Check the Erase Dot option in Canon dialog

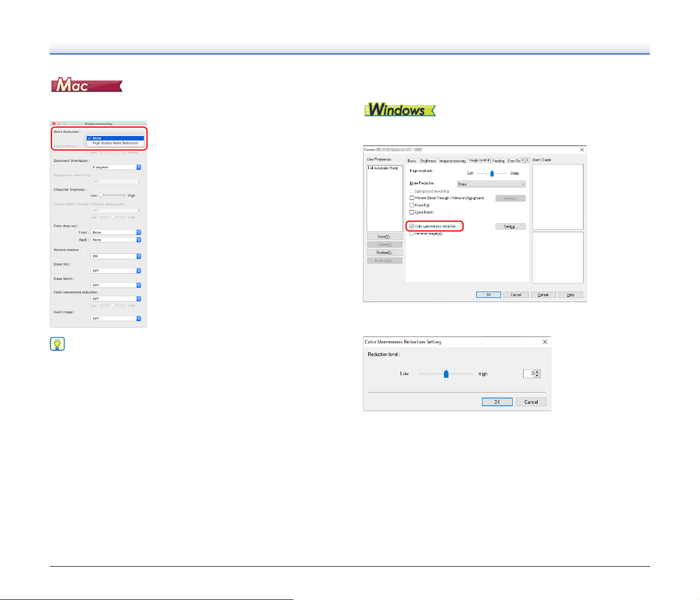[412, 205]
